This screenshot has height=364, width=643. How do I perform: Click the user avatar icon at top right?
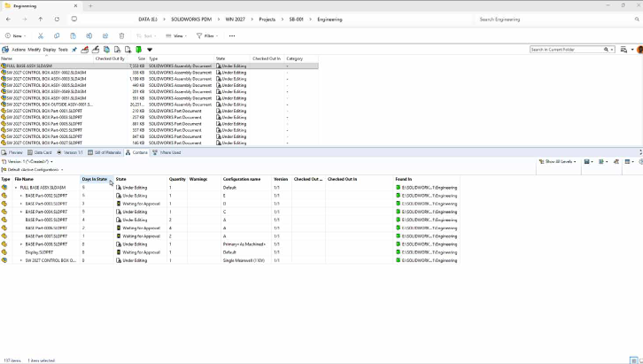pos(639,50)
